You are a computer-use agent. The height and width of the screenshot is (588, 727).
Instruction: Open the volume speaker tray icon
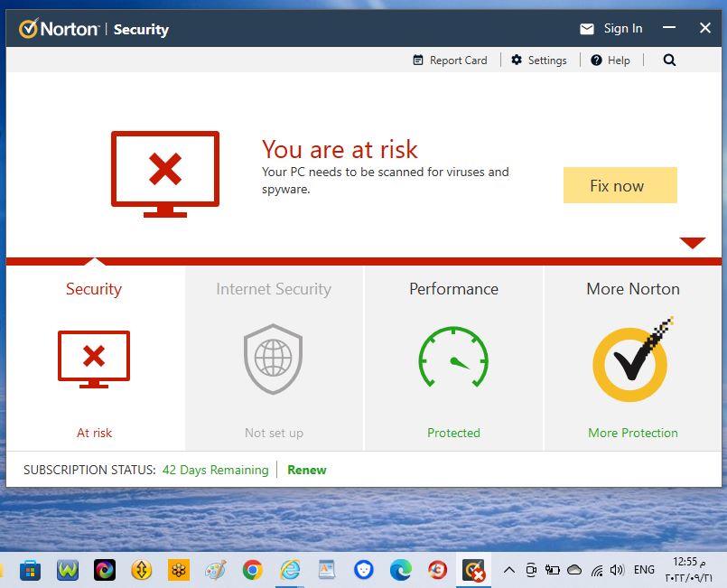pos(617,570)
